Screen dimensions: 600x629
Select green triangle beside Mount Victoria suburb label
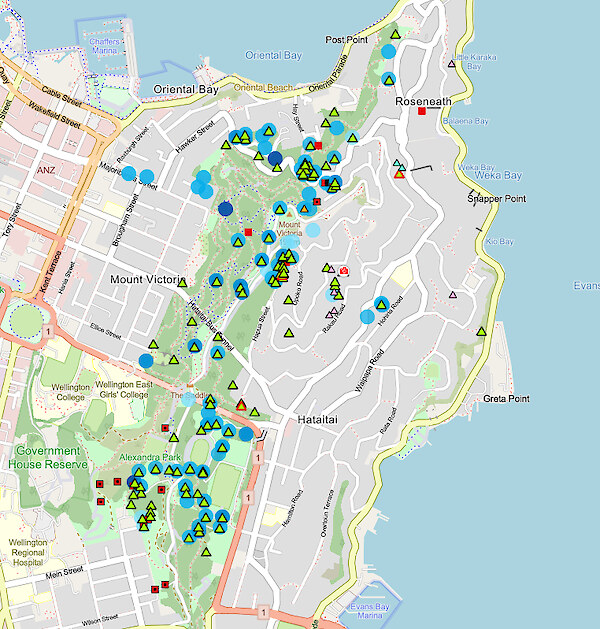pyautogui.click(x=182, y=283)
